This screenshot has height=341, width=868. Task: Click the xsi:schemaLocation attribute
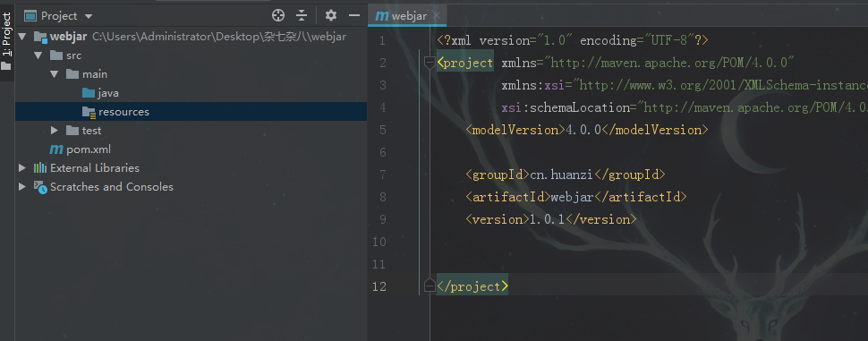click(x=685, y=108)
